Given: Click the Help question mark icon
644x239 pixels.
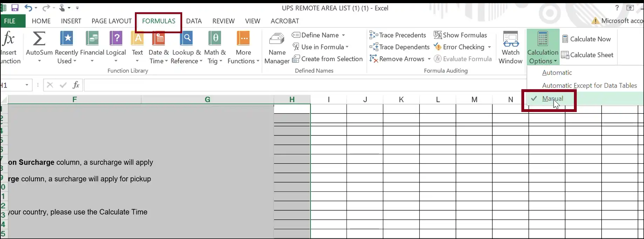Looking at the screenshot, I should pyautogui.click(x=617, y=8).
